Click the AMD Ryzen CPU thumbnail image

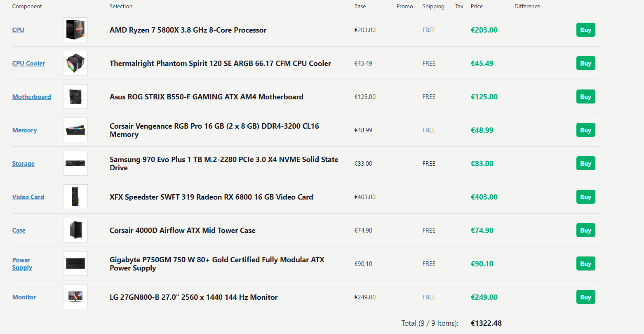[75, 29]
